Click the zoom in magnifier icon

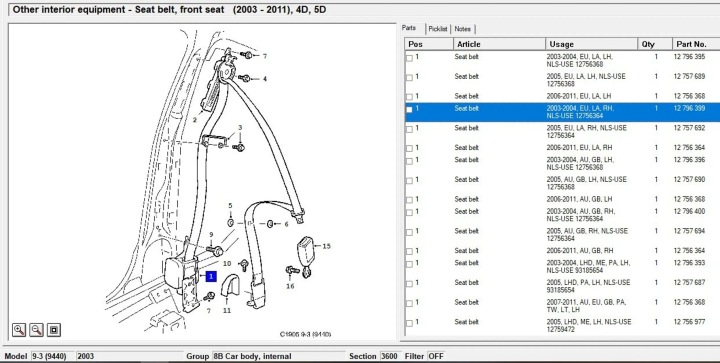tap(19, 329)
